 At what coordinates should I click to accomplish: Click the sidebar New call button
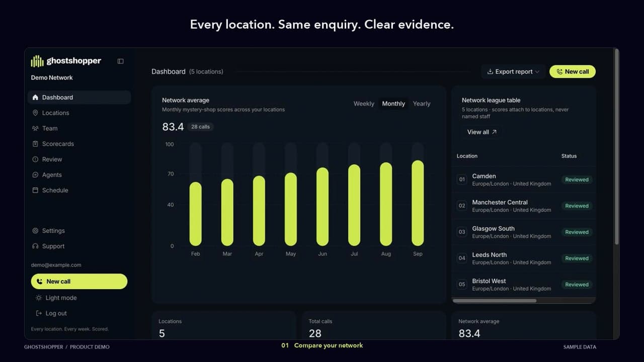[79, 282]
